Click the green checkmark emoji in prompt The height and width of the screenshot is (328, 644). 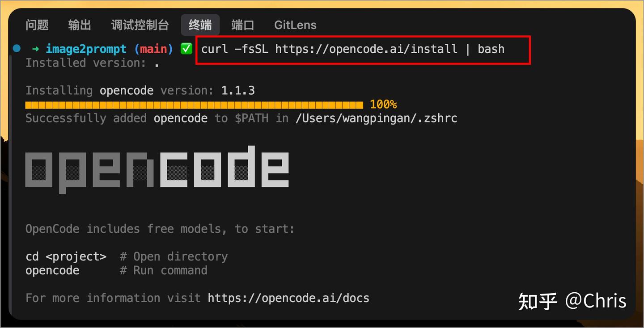[186, 49]
